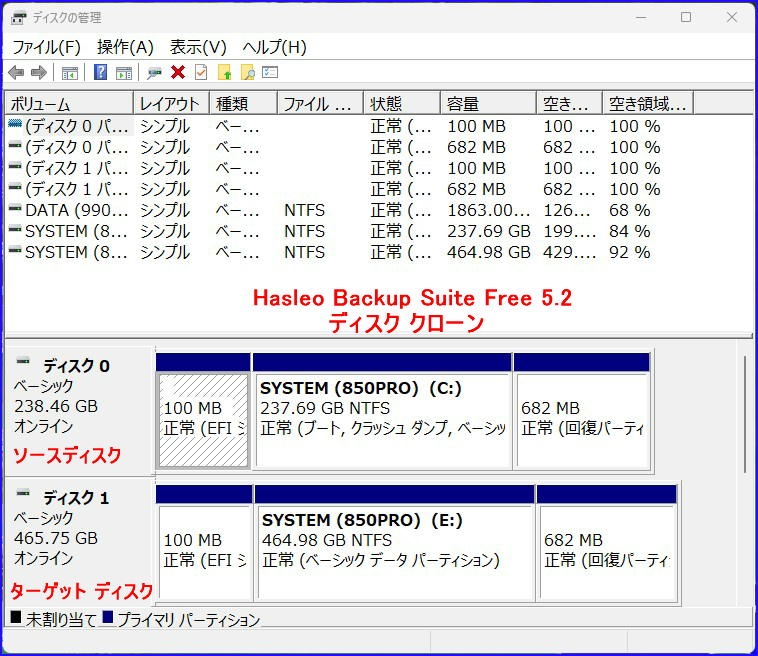
Task: Click the disk drive with magnifier toolbar icon
Action: pos(155,73)
